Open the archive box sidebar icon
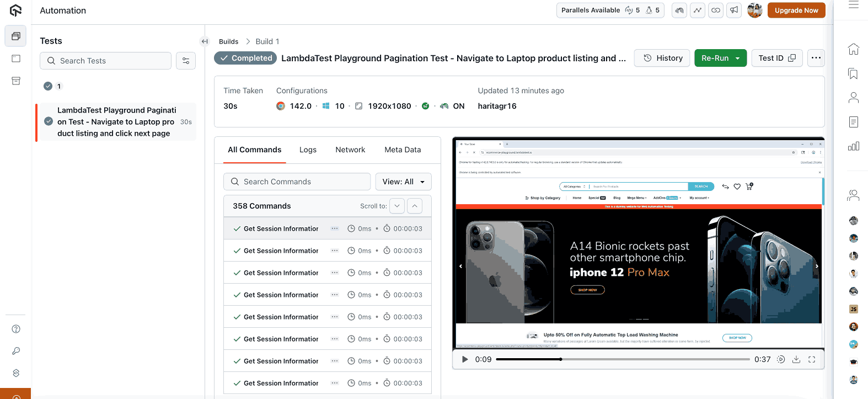 16,81
